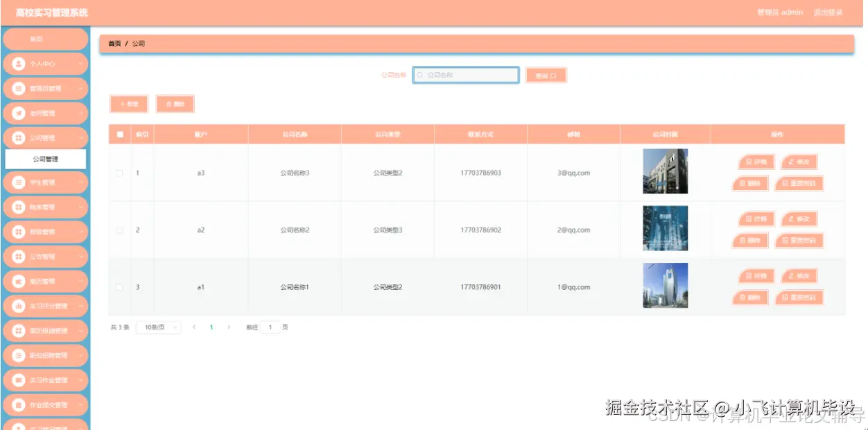
Task: Click the paper-plane icon beside 老师管理
Action: (19, 113)
